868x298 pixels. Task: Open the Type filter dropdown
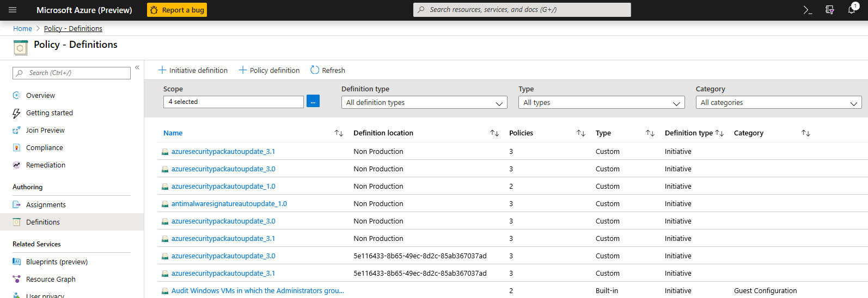pos(601,103)
